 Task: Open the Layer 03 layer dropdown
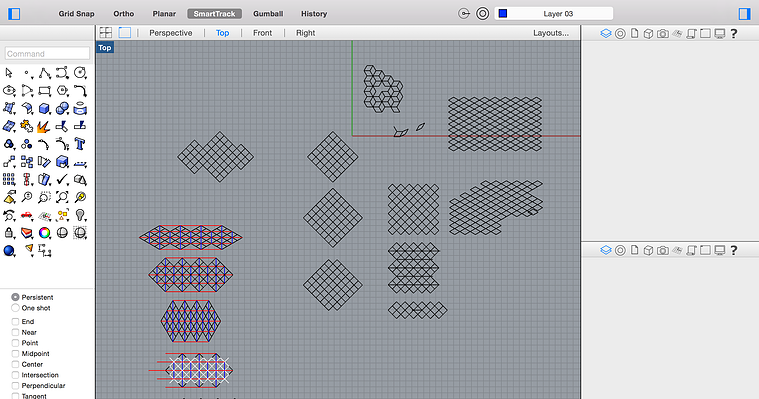pos(554,14)
